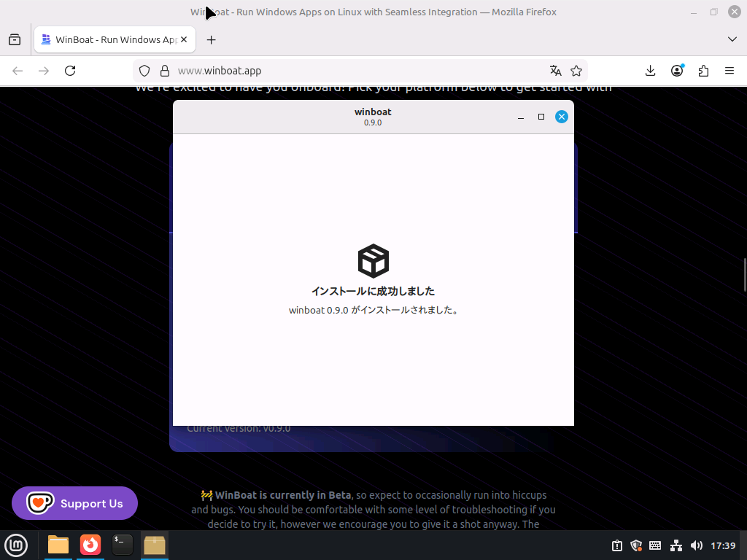Open the extensions puzzle icon

703,71
